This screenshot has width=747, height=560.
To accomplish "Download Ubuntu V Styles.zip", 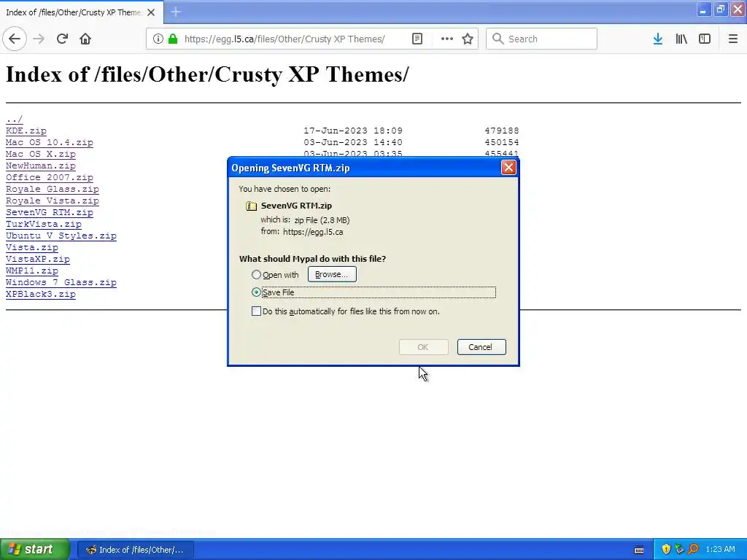I will [x=61, y=236].
